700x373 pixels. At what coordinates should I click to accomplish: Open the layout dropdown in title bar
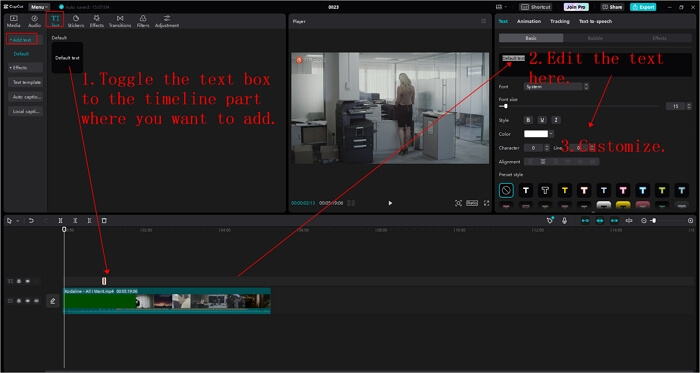tap(502, 7)
